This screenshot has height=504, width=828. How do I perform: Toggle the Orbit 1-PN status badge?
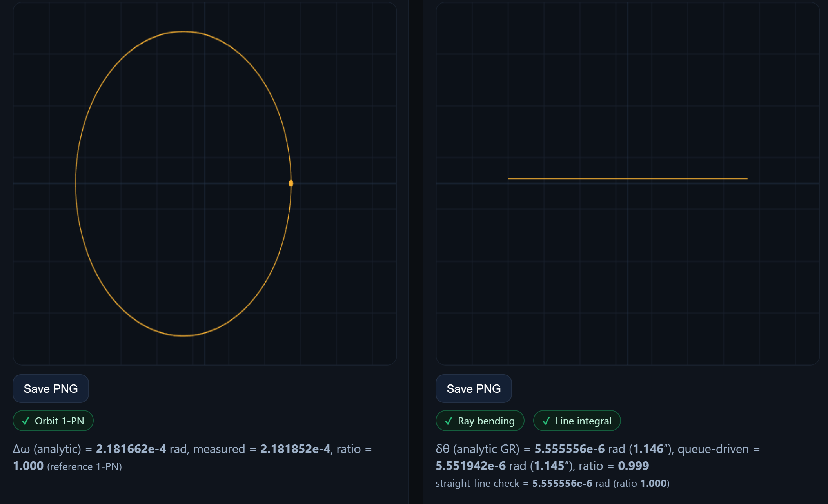[53, 421]
